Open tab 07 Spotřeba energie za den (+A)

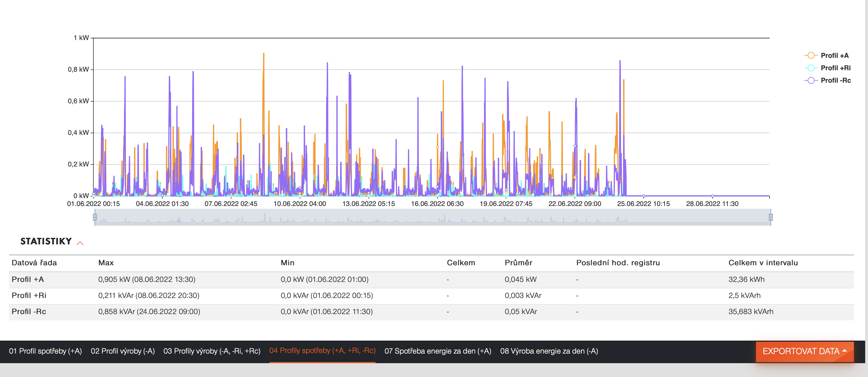click(x=438, y=351)
